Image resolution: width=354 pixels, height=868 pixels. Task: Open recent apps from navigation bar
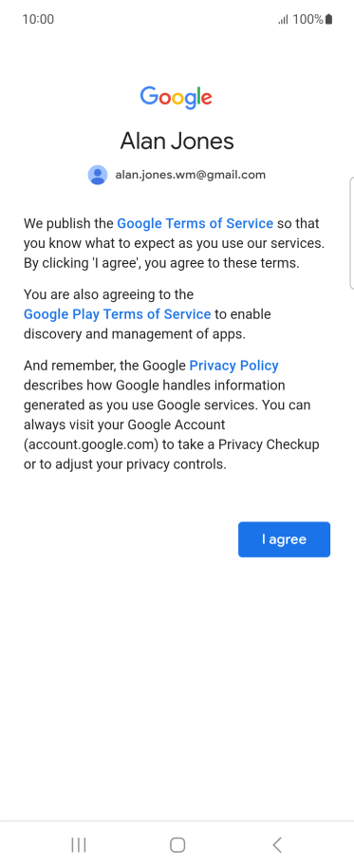(79, 845)
